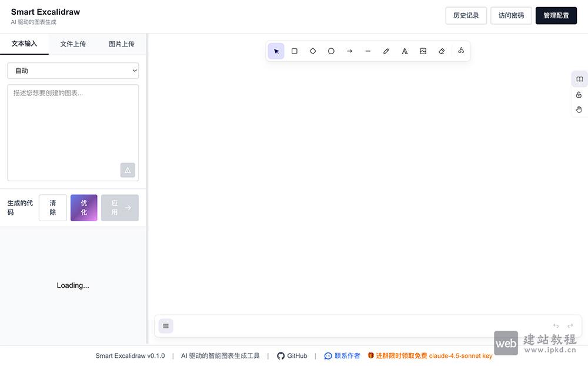The image size is (588, 366).
Task: Select the Rectangle tool
Action: coord(294,51)
